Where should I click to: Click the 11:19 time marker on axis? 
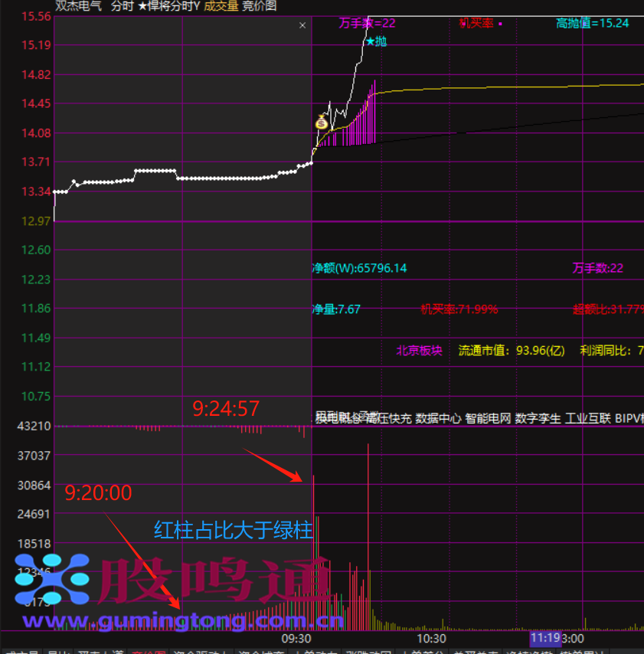[x=545, y=638]
